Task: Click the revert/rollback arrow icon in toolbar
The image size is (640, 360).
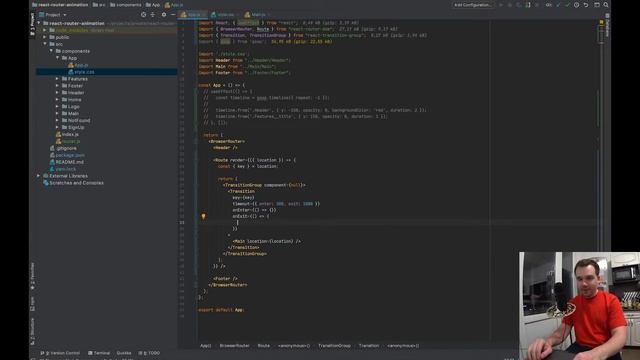Action: (x=586, y=5)
